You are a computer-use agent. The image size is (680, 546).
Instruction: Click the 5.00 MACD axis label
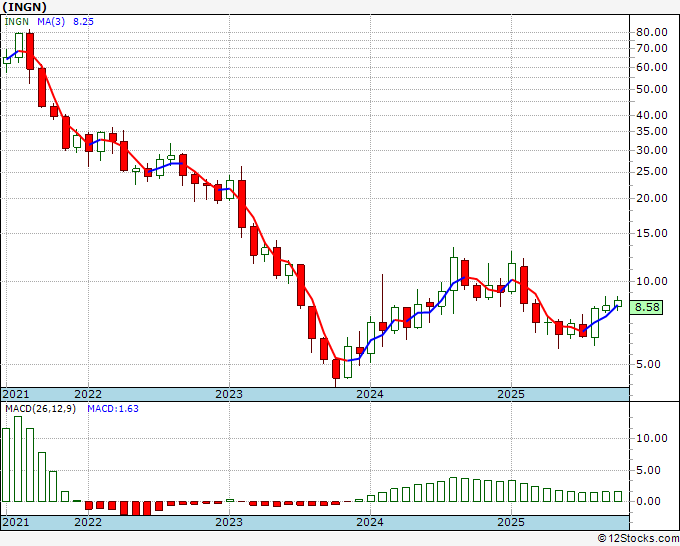coord(648,471)
